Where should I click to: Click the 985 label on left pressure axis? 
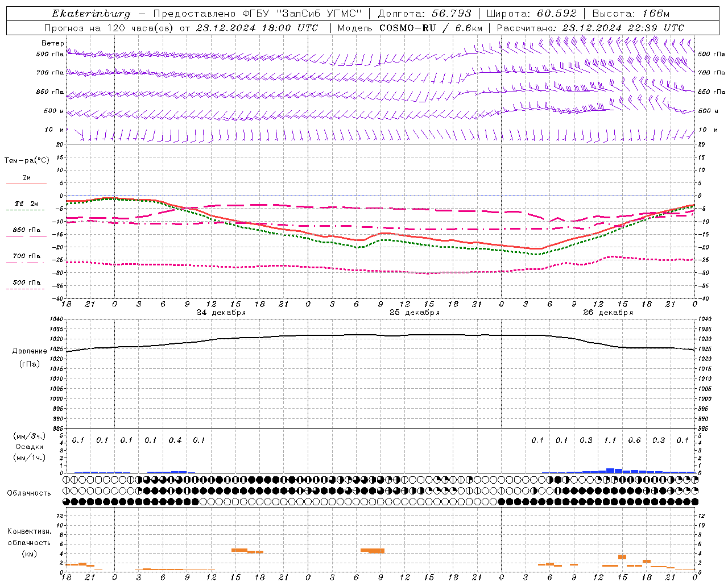59,429
